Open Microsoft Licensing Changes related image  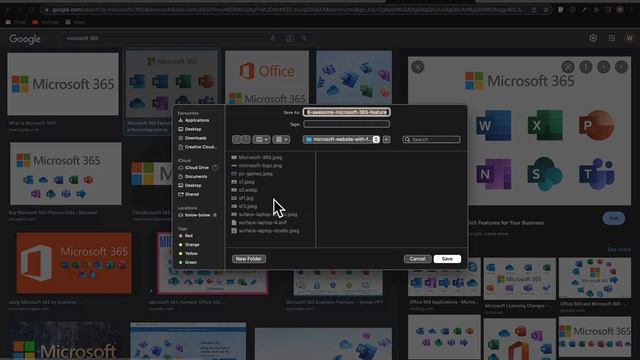(520, 278)
